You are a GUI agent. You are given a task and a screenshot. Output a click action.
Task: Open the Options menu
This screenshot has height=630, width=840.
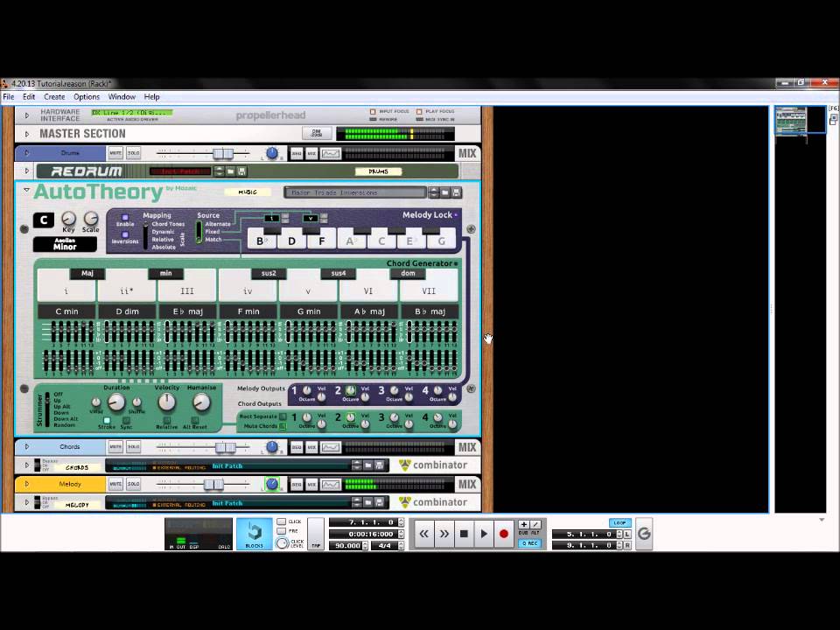pos(87,97)
